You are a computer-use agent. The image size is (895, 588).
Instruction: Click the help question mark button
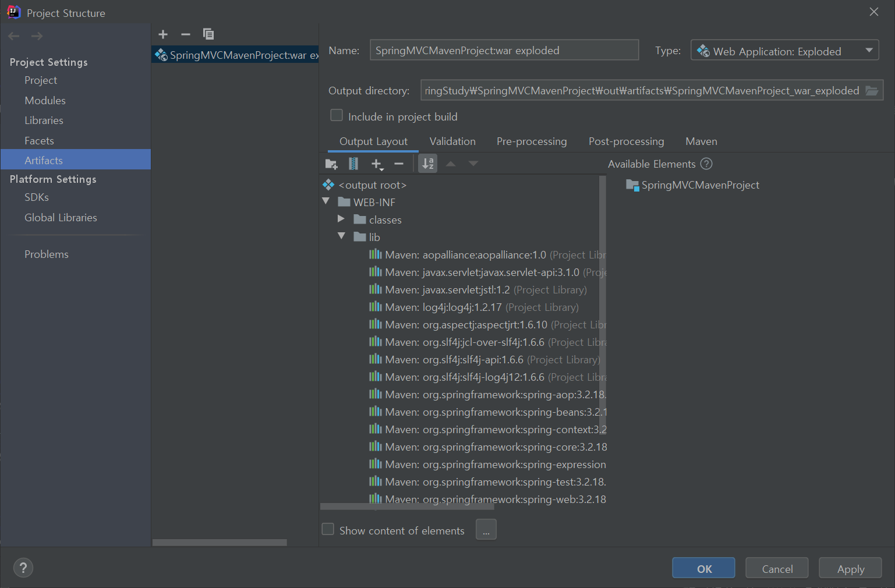(23, 568)
